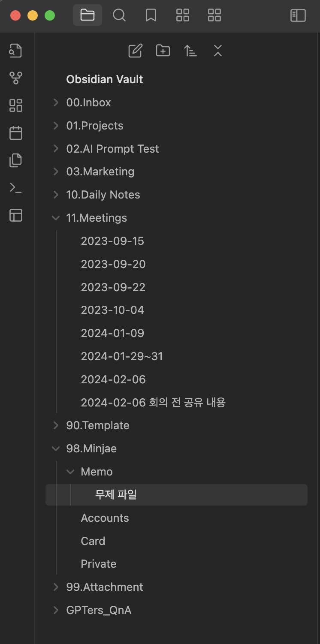Toggle the right sidebar panel
Viewport: 320px width, 644px height.
click(x=298, y=16)
